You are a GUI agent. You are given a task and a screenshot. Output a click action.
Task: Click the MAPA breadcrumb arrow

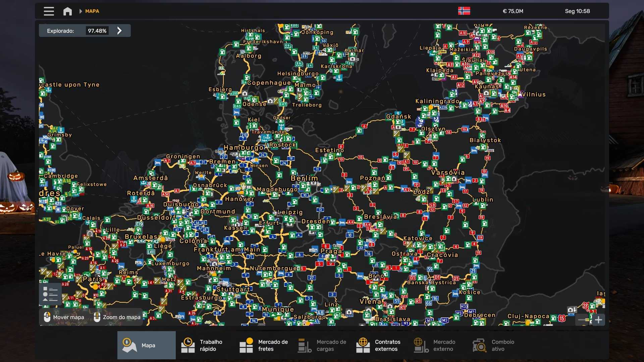80,11
